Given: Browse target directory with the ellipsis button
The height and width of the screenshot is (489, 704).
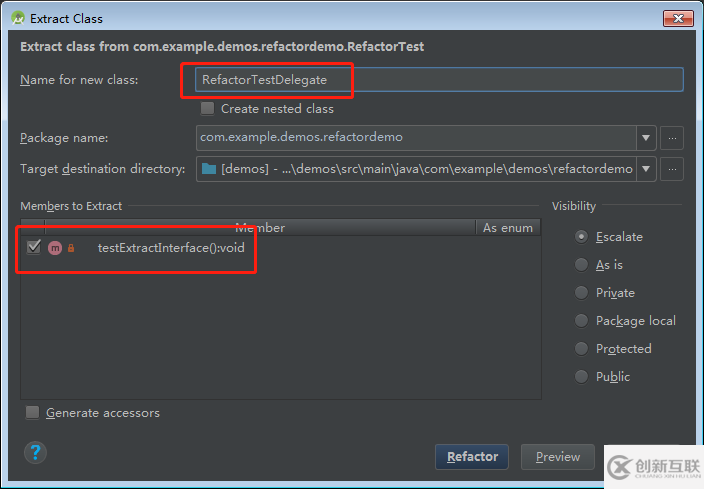Looking at the screenshot, I should click(672, 169).
